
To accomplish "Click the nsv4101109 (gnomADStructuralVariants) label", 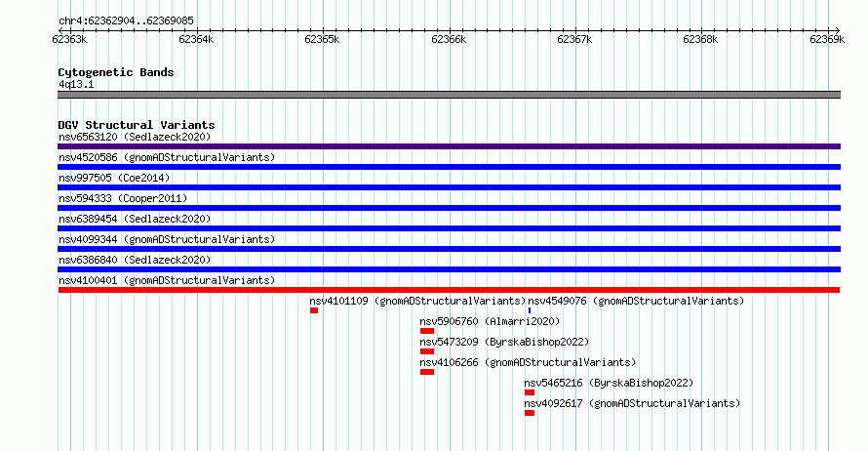I will 417,301.
